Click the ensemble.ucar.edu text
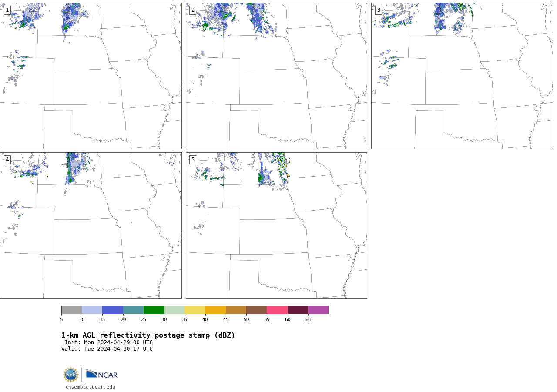This screenshot has height=392, width=557. coord(91,387)
